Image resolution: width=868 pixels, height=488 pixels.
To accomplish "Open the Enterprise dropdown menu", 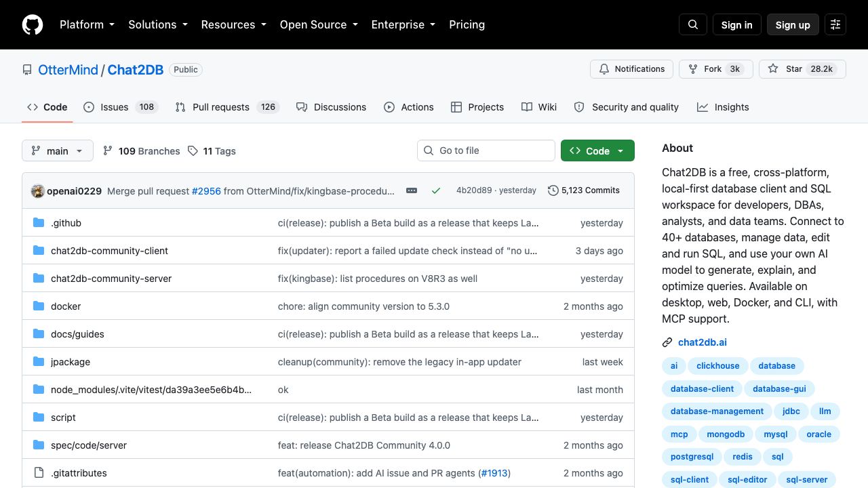I will click(403, 24).
